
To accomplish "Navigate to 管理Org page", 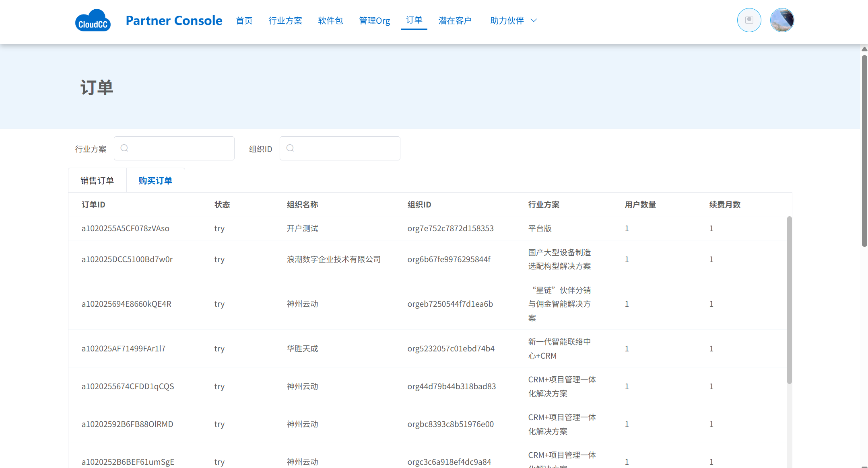I will [374, 21].
